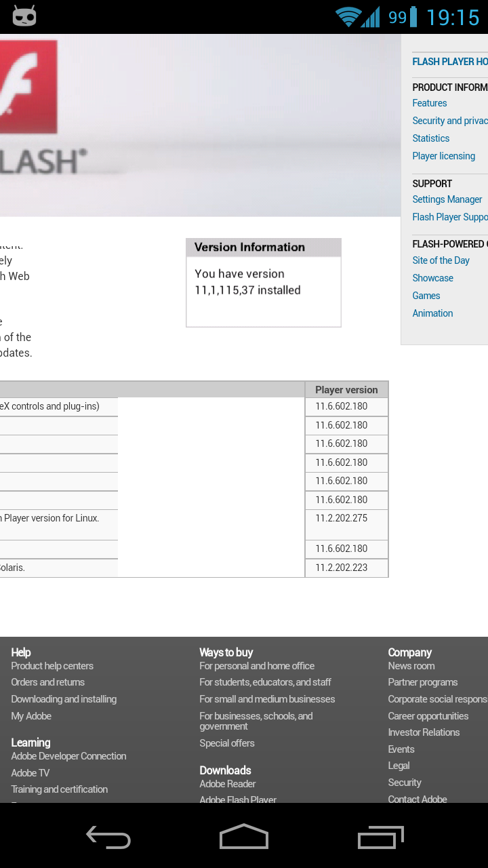Open the Animation sidebar link
Image resolution: width=488 pixels, height=868 pixels.
432,313
